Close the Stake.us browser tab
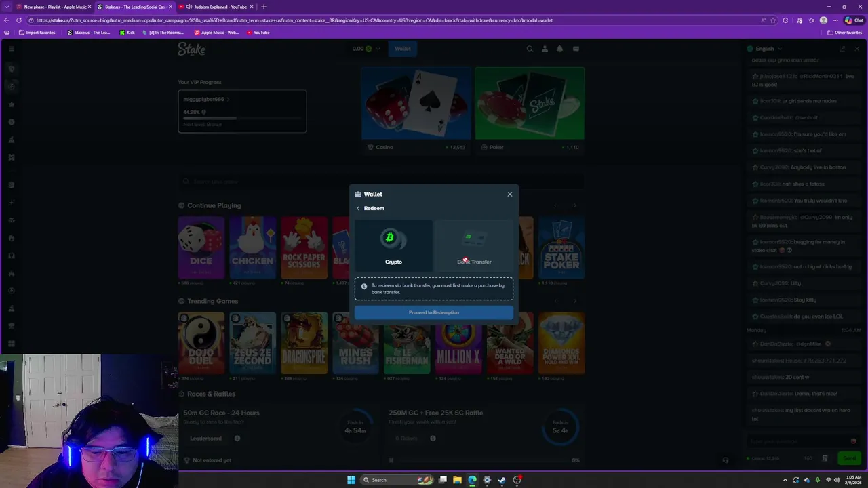Viewport: 868px width, 488px height. pyautogui.click(x=170, y=7)
